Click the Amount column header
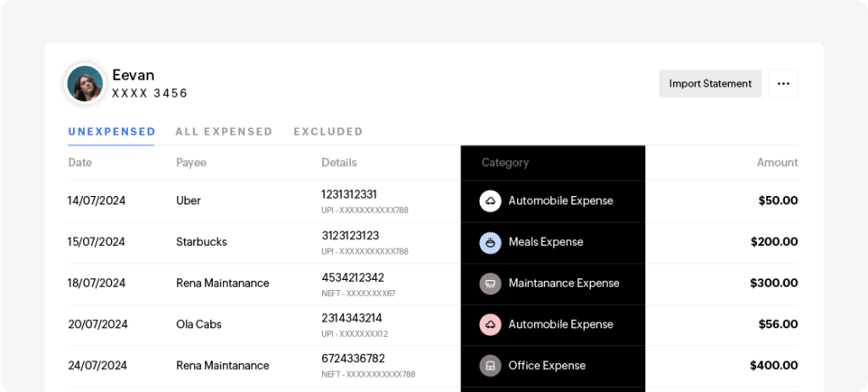This screenshot has width=868, height=392. pyautogui.click(x=777, y=162)
